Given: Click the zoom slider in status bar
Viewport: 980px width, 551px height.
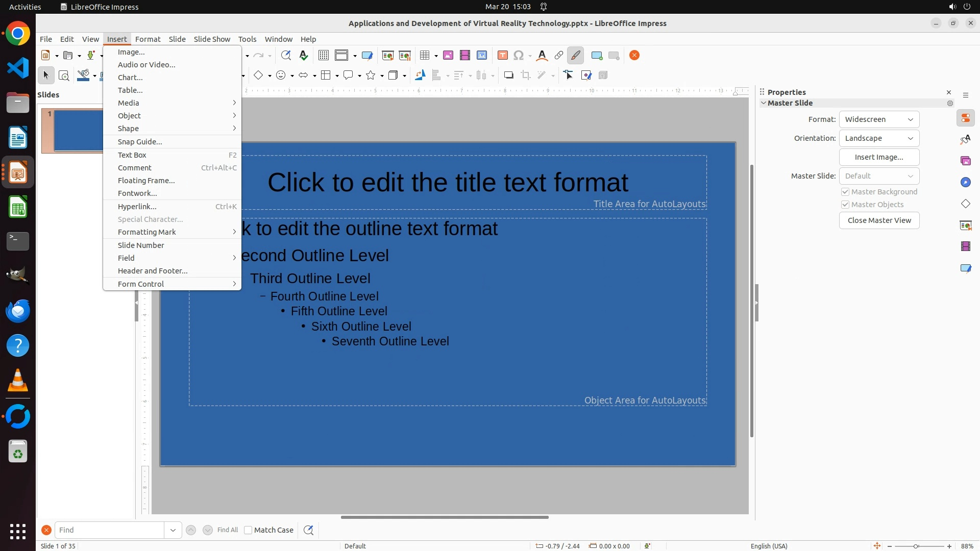Looking at the screenshot, I should pos(916,546).
